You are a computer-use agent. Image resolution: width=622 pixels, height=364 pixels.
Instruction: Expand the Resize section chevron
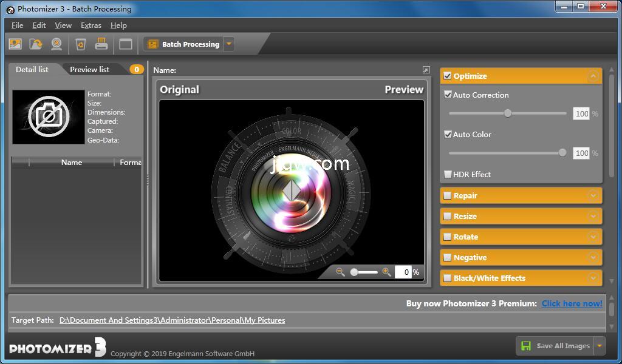click(593, 216)
